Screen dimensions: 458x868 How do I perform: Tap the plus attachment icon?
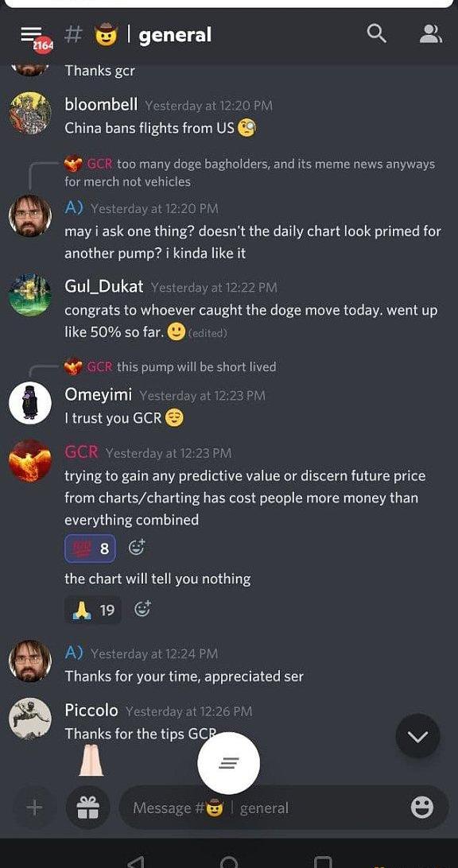[34, 808]
